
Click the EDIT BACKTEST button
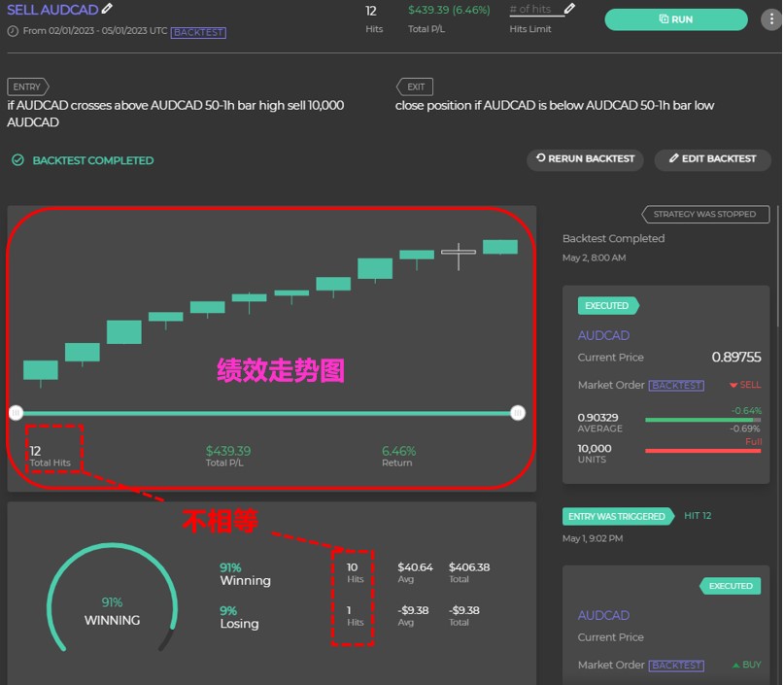[712, 159]
